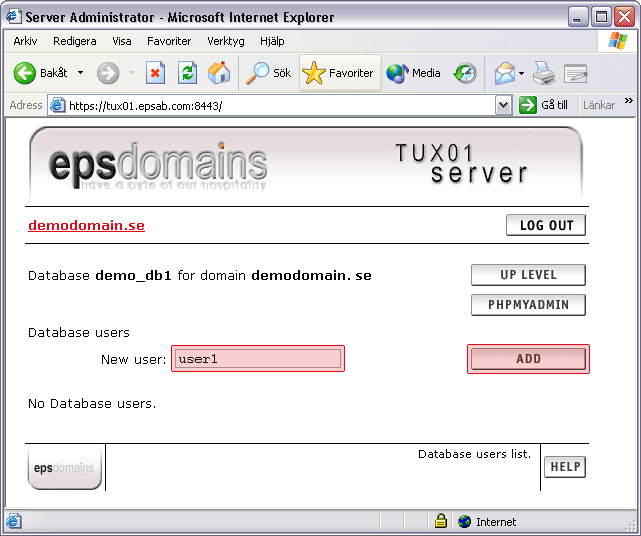Open the Back button history dropdown arrow

pyautogui.click(x=78, y=73)
